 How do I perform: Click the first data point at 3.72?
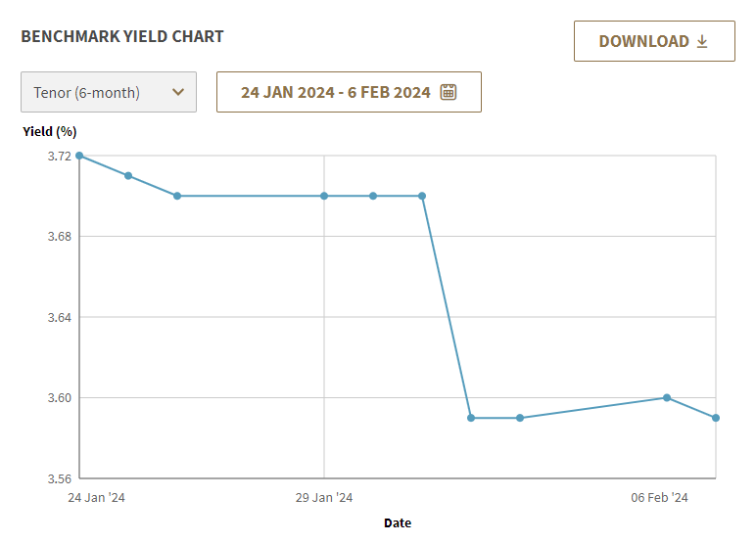pyautogui.click(x=79, y=156)
